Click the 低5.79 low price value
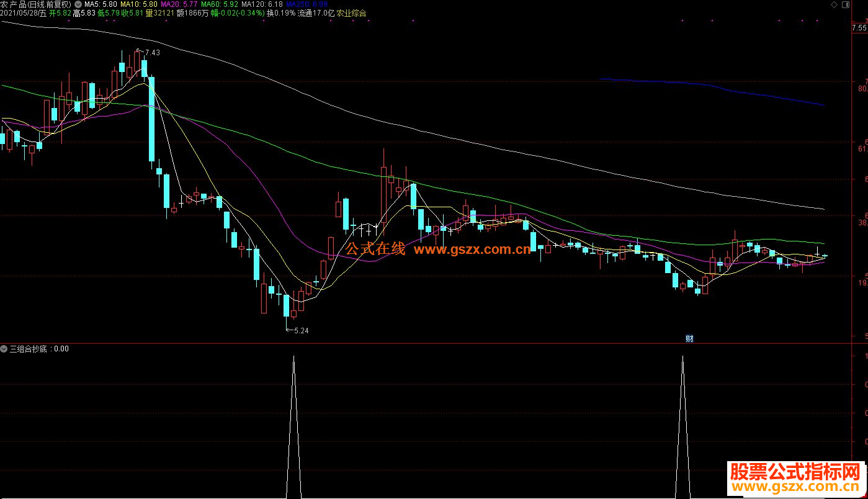 pyautogui.click(x=109, y=12)
